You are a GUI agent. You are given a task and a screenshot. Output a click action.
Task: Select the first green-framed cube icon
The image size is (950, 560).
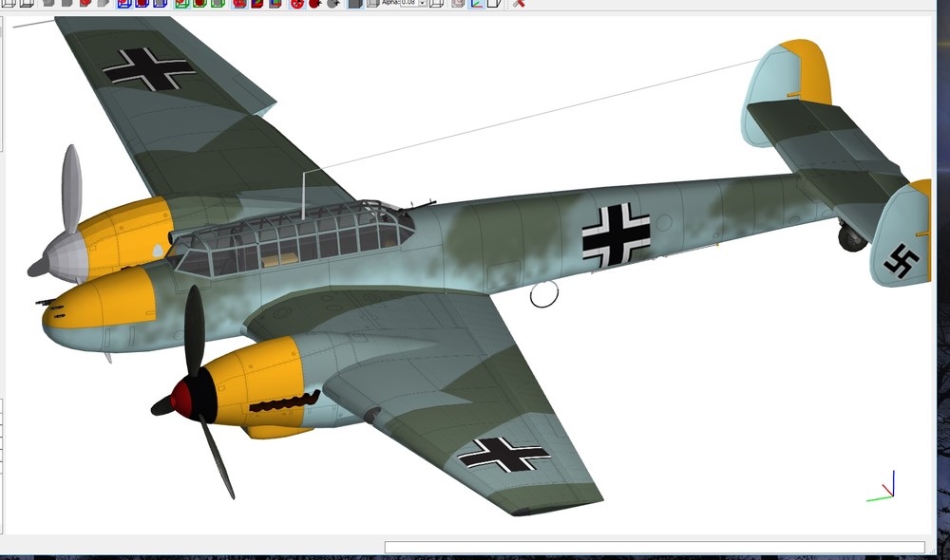[181, 3]
